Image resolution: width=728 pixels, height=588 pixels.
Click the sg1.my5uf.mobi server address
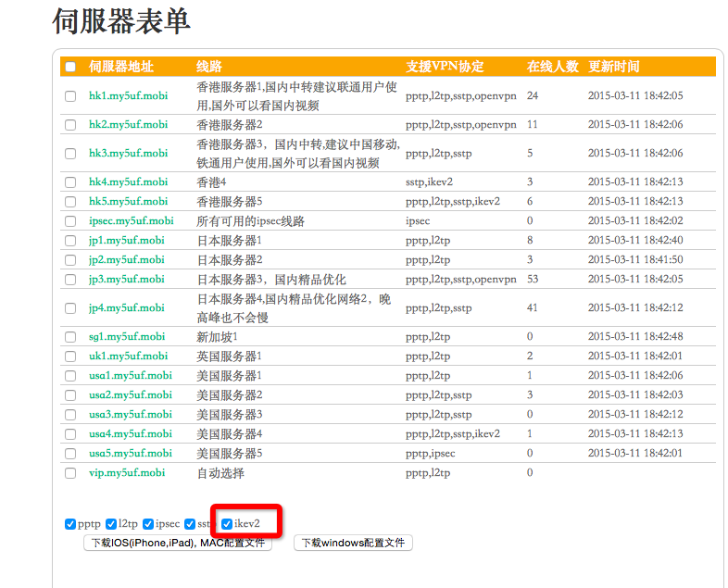click(x=127, y=336)
